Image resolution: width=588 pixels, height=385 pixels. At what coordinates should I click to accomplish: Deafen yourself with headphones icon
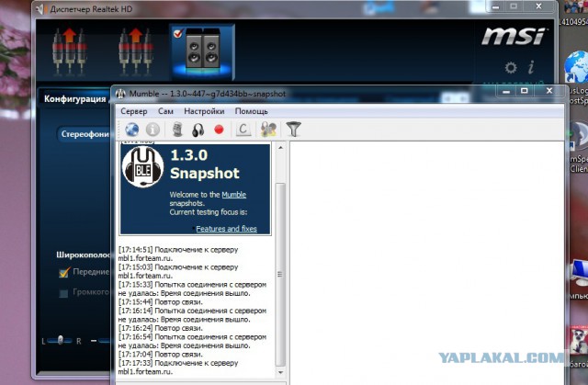click(x=198, y=130)
